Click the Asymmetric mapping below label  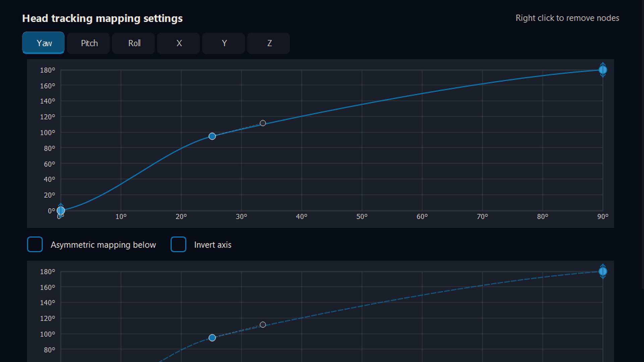point(103,245)
